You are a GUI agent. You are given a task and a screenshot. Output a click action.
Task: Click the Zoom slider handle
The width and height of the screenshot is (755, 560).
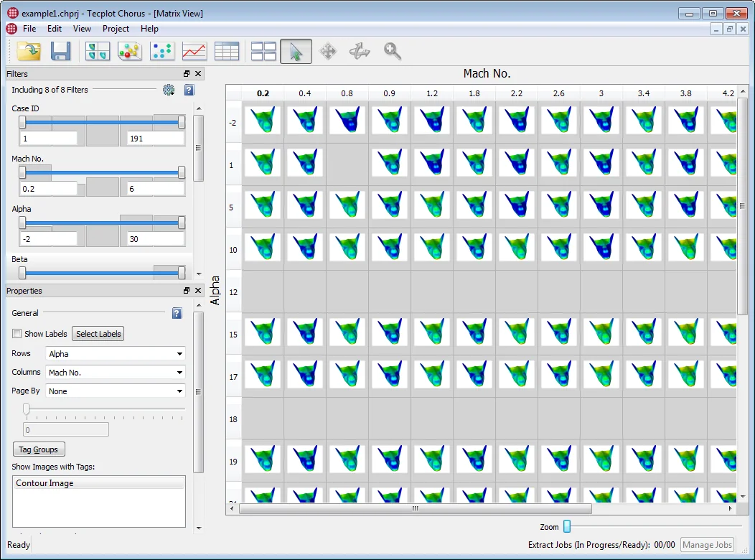[x=567, y=526]
